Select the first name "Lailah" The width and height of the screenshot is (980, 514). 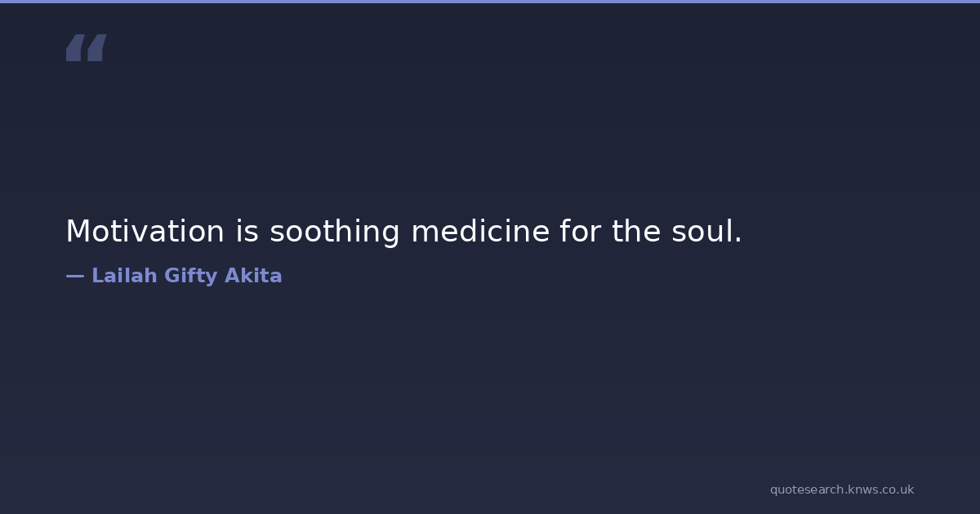point(124,276)
